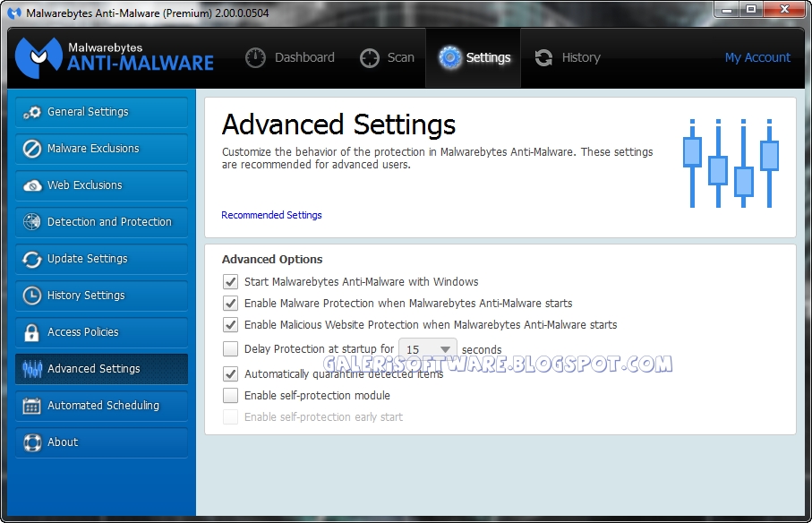Click the Malwarebytes icon in the title bar
The image size is (812, 523).
[14, 13]
